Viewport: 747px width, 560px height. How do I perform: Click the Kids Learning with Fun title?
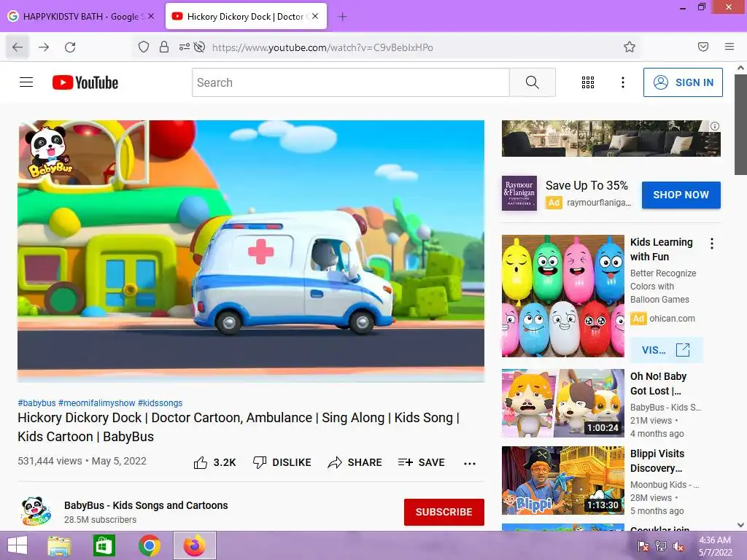point(661,249)
